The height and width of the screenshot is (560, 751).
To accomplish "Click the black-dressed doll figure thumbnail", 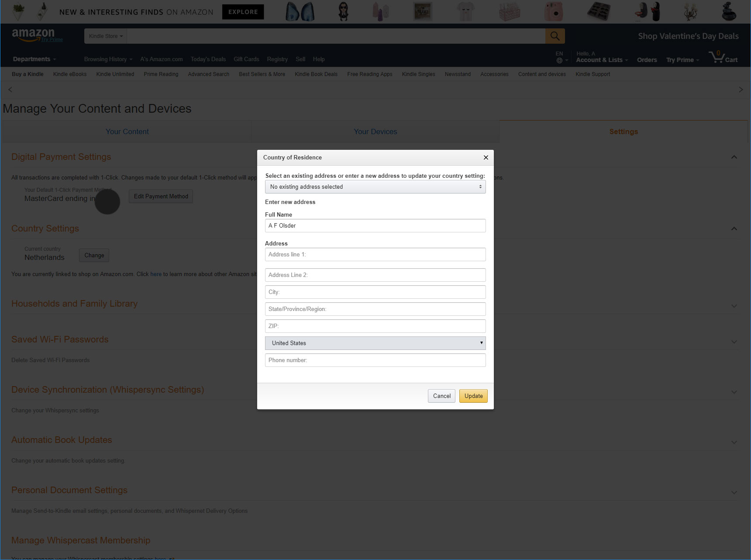I will (344, 12).
